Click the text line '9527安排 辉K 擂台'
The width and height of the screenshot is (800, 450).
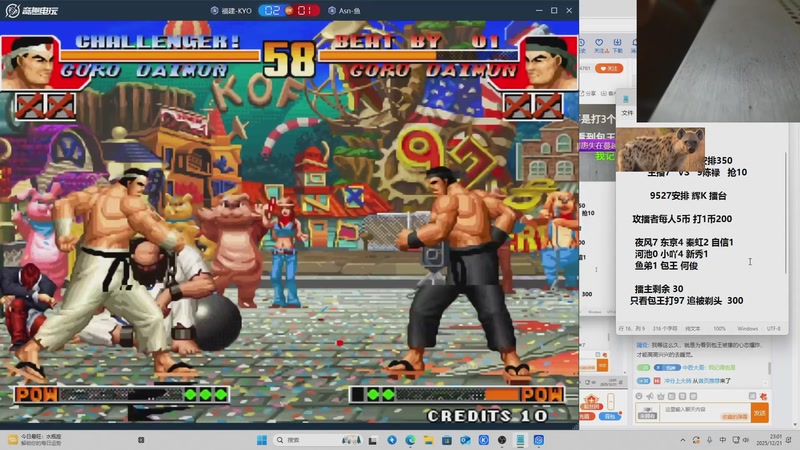pos(688,195)
